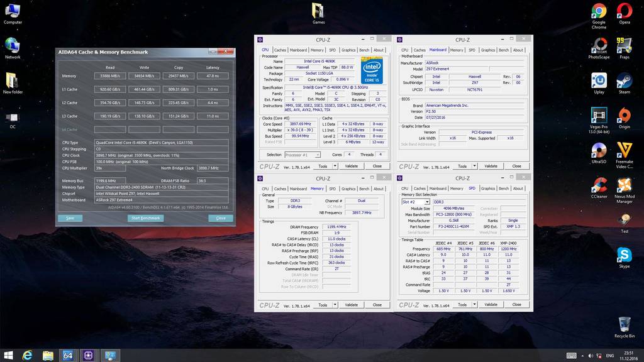This screenshot has width=644, height=362.
Task: Open the Caches tab in CPU-Z CPU-tab window
Action: (x=280, y=50)
